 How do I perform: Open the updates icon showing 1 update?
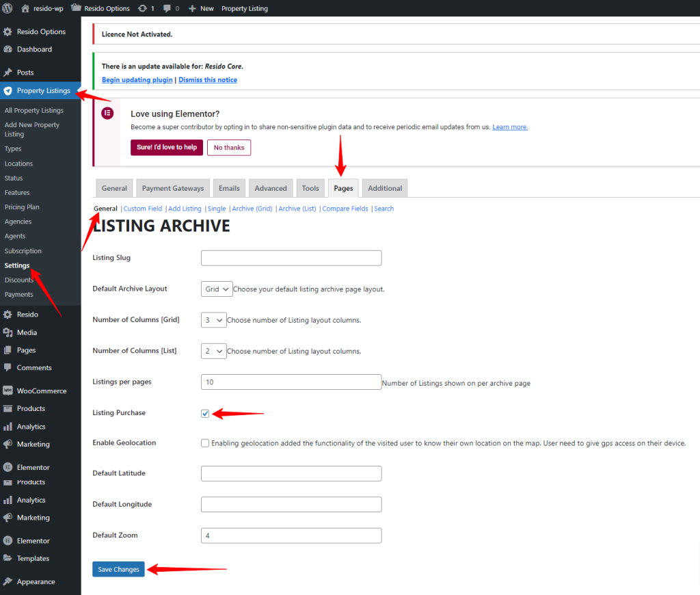[144, 8]
